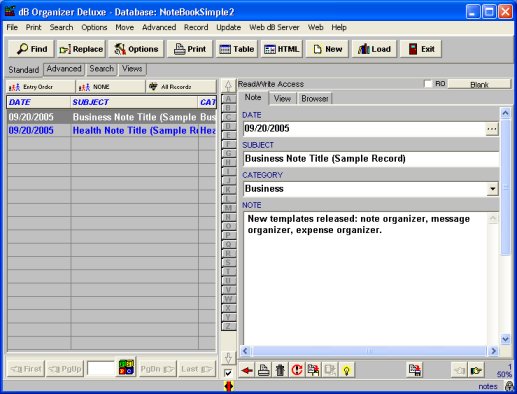Click the previous record greyed hand icon
517x394 pixels.
pos(459,370)
